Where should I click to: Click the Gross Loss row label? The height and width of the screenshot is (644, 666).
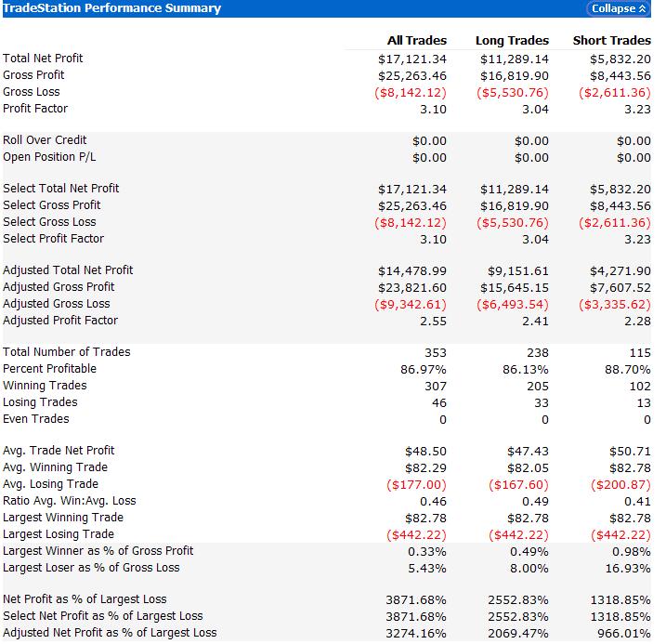click(x=32, y=92)
